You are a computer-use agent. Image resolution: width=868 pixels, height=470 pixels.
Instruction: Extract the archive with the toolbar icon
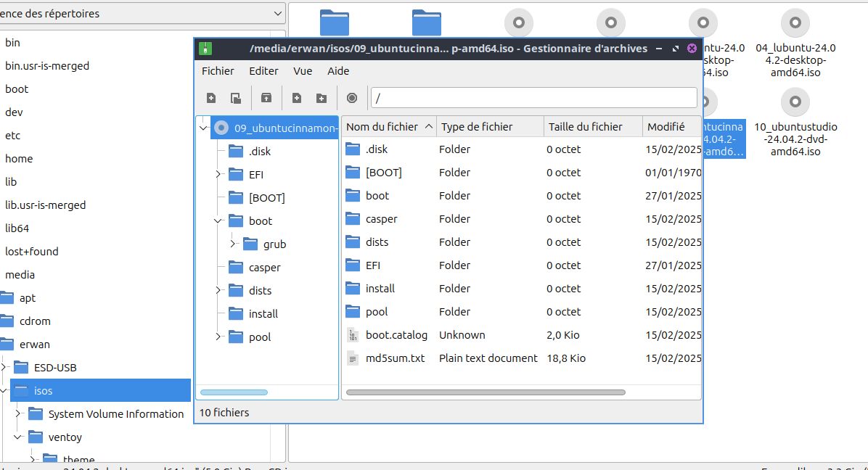[x=266, y=98]
